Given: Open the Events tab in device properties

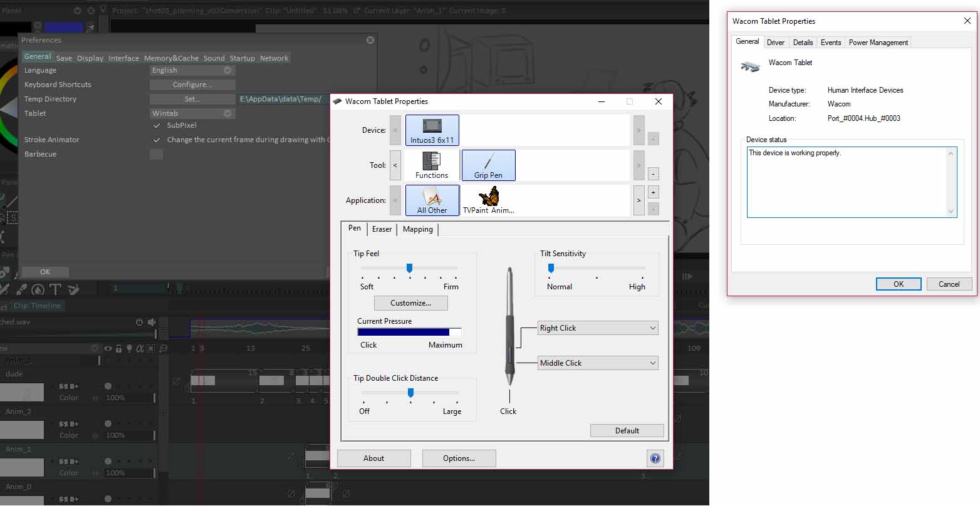Looking at the screenshot, I should [x=831, y=43].
